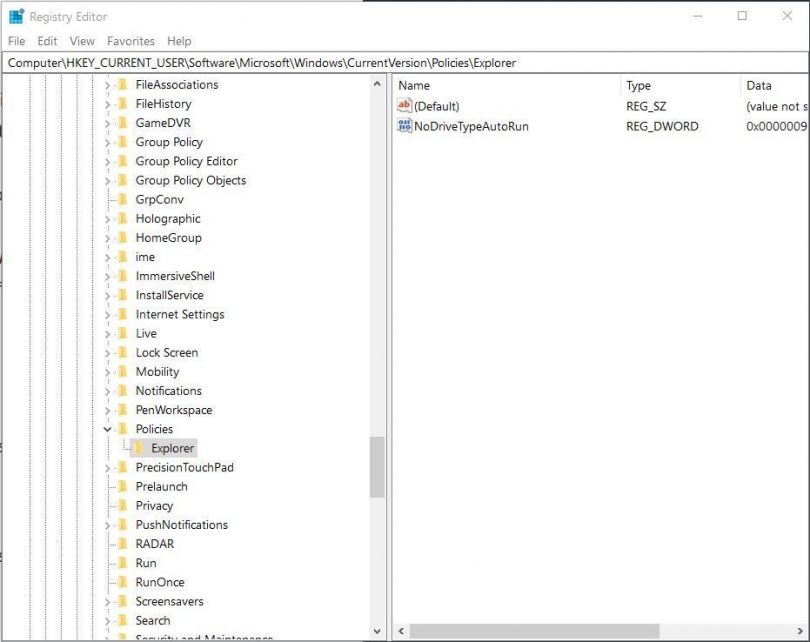Expand the Group Policy key

click(106, 142)
